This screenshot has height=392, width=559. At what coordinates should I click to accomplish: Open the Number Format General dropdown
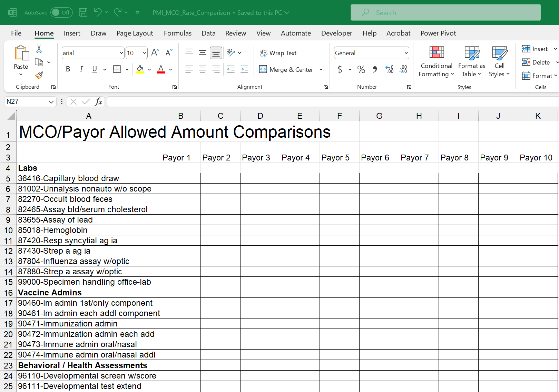coord(405,53)
